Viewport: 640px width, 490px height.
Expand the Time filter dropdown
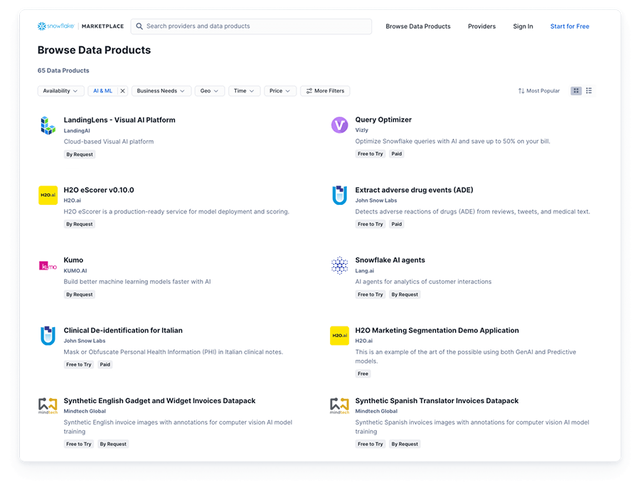pyautogui.click(x=244, y=91)
